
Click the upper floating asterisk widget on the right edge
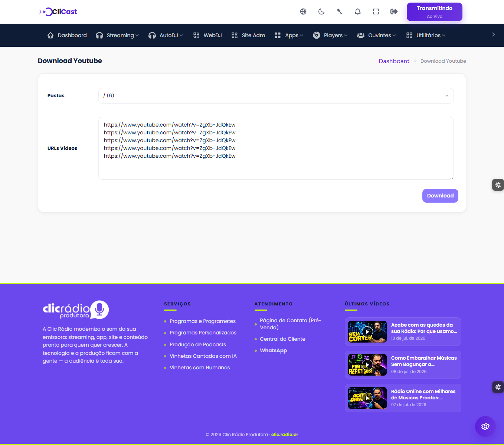click(498, 185)
